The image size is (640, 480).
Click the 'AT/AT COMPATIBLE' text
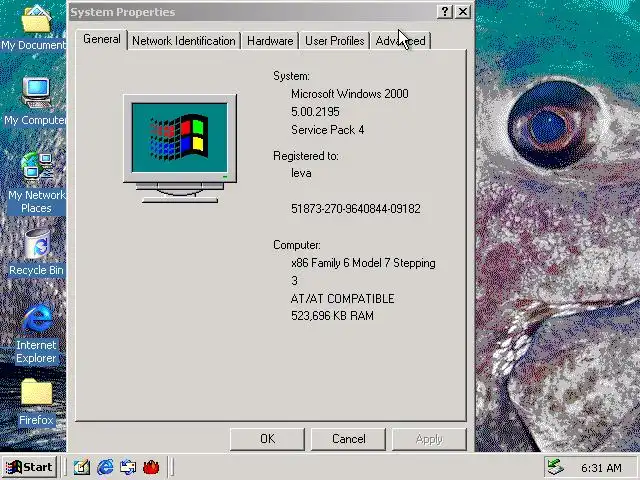point(342,299)
